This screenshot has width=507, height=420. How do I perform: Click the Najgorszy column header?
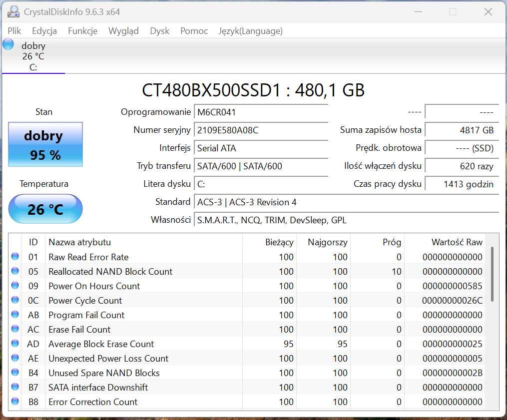(x=323, y=242)
